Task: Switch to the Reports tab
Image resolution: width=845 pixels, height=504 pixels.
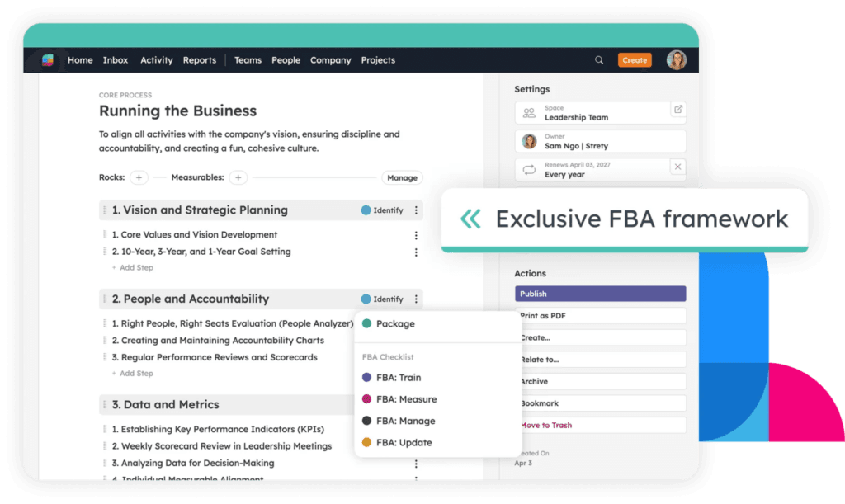Action: 199,59
